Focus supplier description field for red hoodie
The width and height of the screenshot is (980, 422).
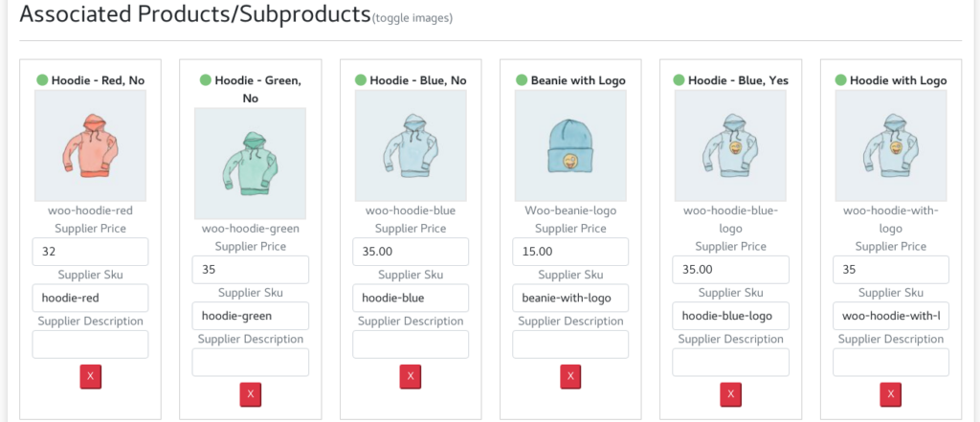coord(91,344)
